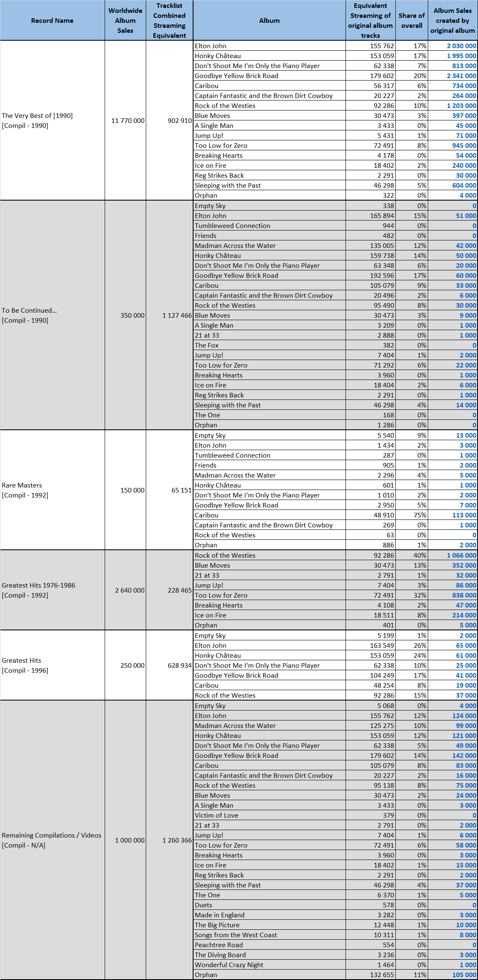
Task: Click the streaming equivalent '65 151'
Action: 182,490
